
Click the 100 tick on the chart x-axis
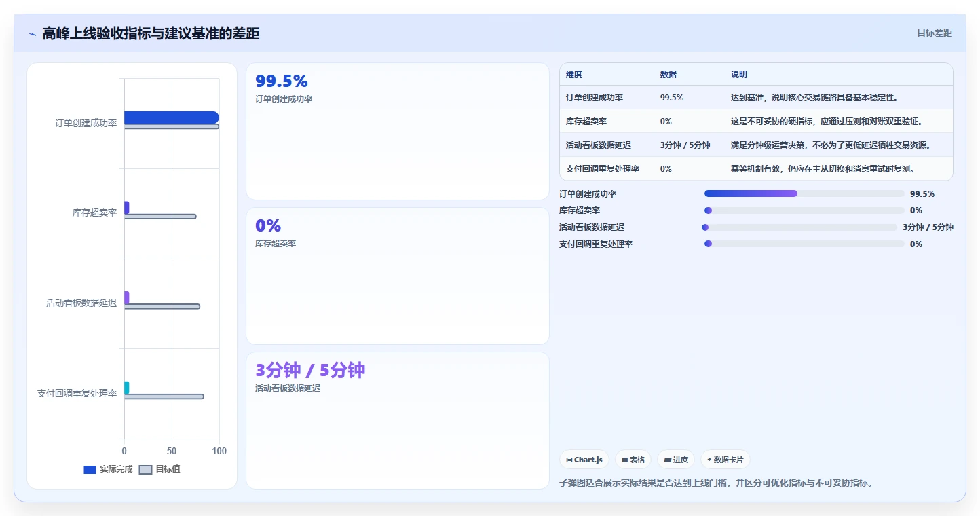[x=219, y=451]
